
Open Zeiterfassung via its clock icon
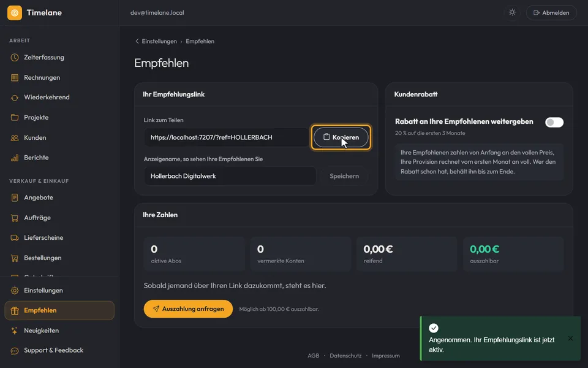point(15,58)
